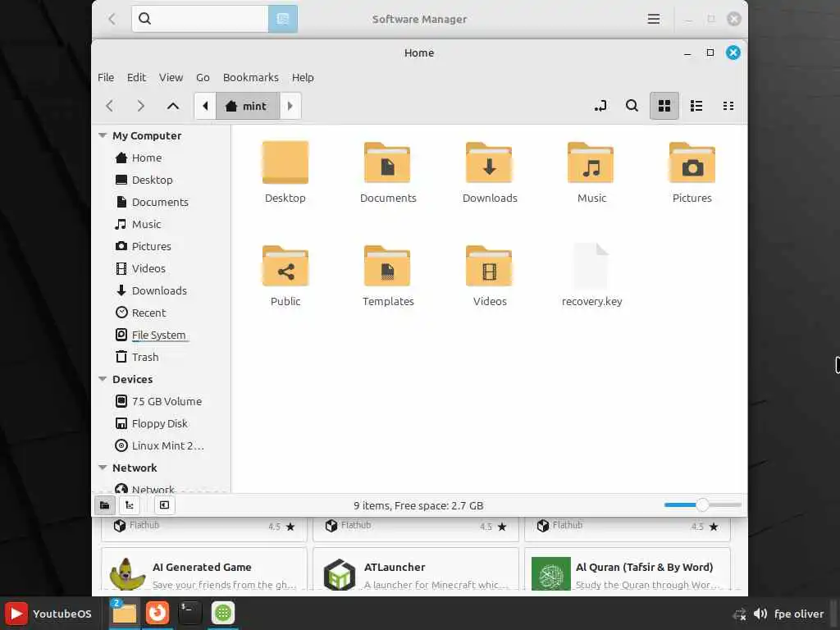Toggle the location entry path icon
840x630 pixels.
point(600,106)
